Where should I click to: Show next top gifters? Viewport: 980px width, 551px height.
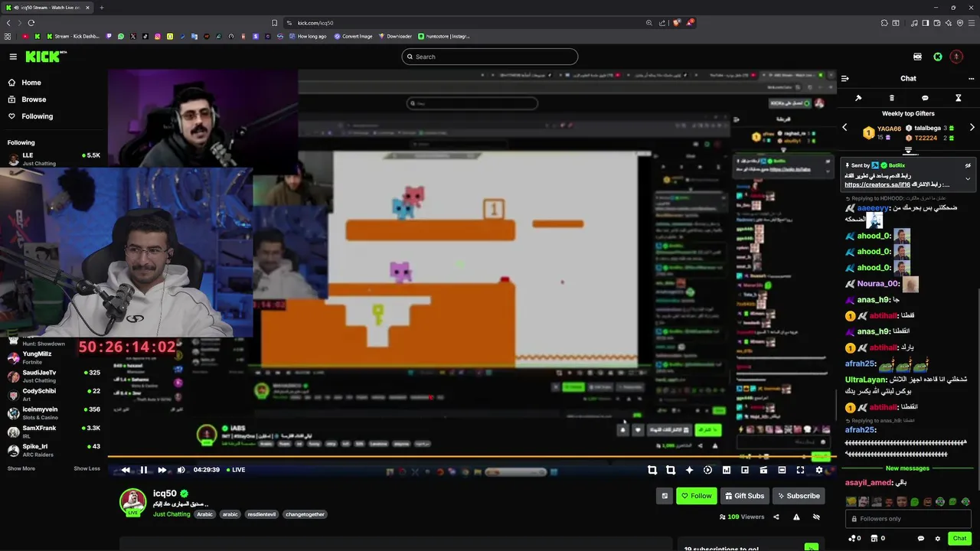(972, 127)
